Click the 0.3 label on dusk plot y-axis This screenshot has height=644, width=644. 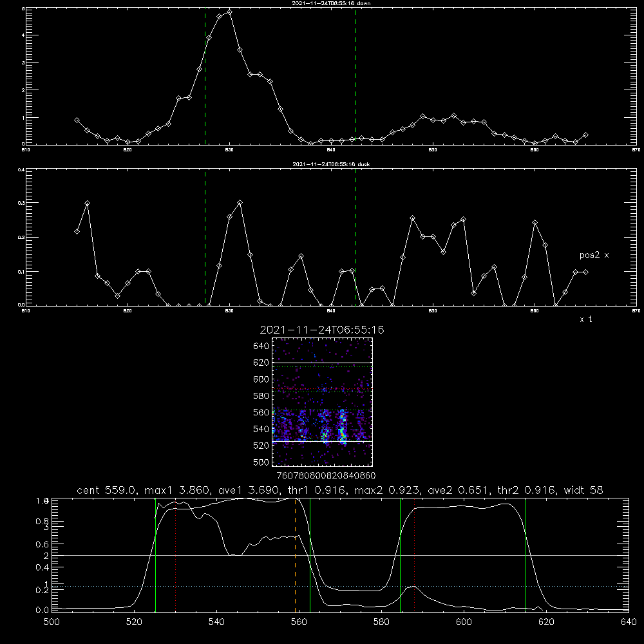21,203
